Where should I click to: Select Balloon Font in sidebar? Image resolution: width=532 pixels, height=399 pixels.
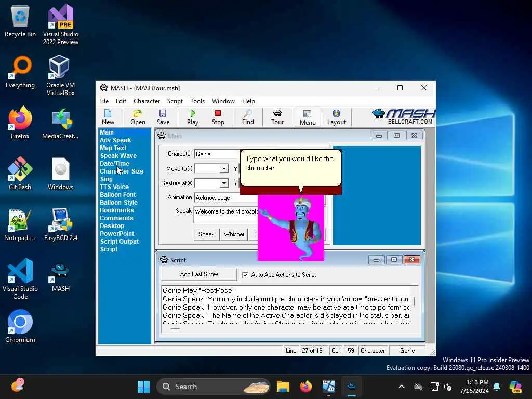tap(117, 195)
